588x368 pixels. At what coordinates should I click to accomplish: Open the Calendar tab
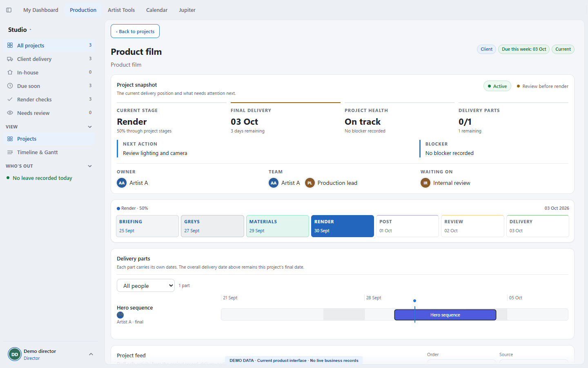(x=157, y=10)
